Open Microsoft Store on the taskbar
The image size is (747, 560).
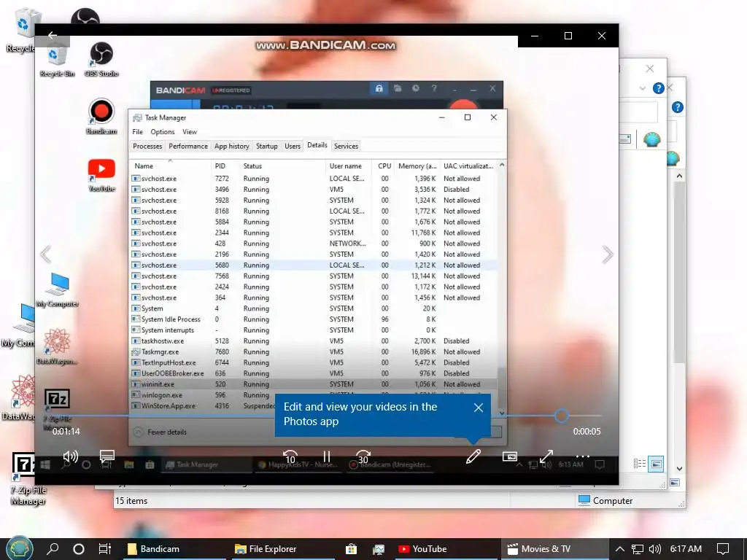[351, 549]
